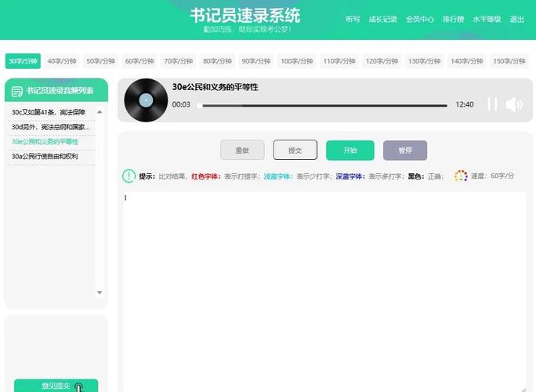This screenshot has height=392, width=536.
Task: Select the 60字/分钟 speed tab
Action: [139, 61]
